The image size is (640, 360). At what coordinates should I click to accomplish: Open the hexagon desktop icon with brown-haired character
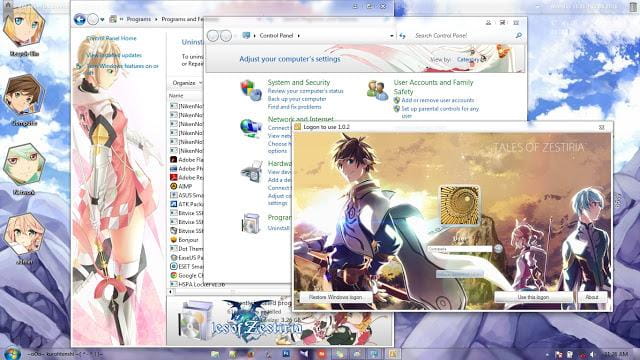pos(23,96)
